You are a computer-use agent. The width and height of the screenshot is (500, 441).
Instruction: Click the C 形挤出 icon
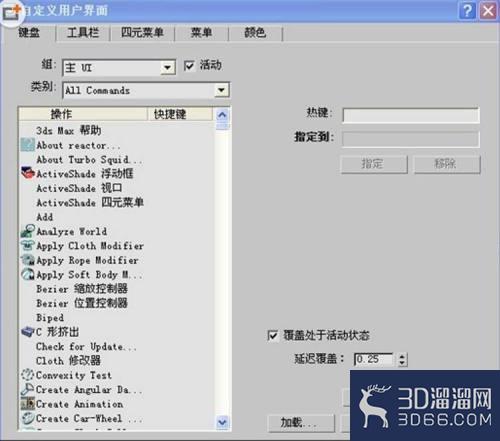(x=28, y=332)
